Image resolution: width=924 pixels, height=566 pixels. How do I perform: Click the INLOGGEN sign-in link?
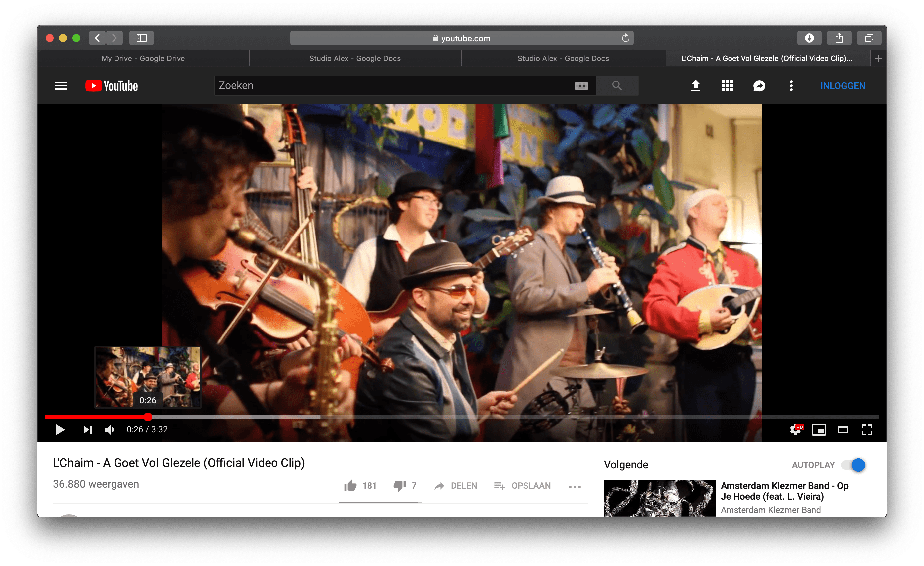(843, 86)
